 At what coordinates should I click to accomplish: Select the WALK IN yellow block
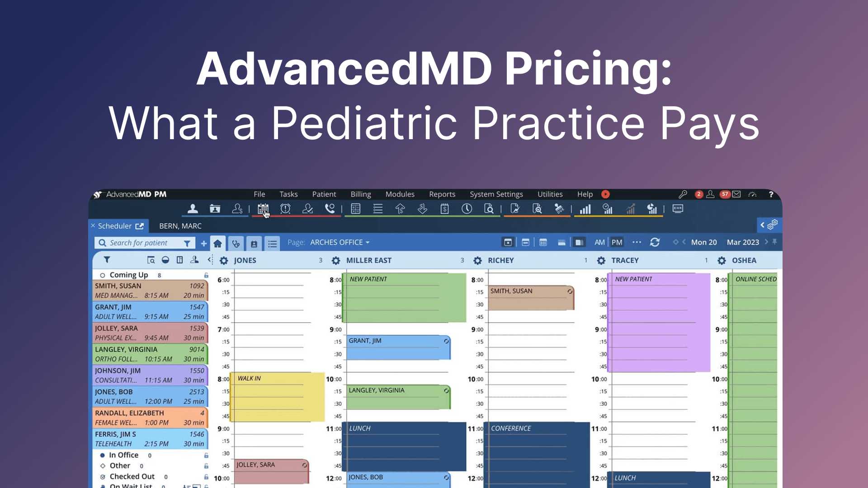pyautogui.click(x=277, y=397)
